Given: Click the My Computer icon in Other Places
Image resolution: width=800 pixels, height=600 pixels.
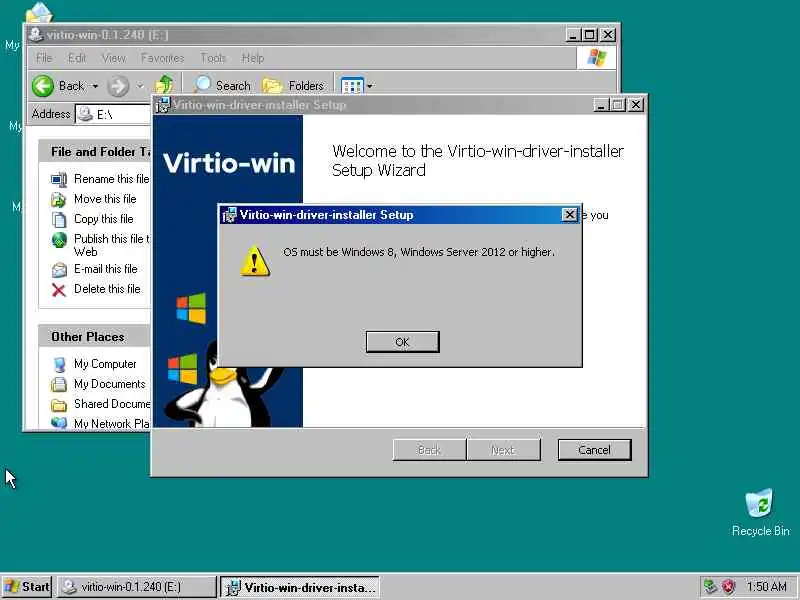Looking at the screenshot, I should 59,364.
